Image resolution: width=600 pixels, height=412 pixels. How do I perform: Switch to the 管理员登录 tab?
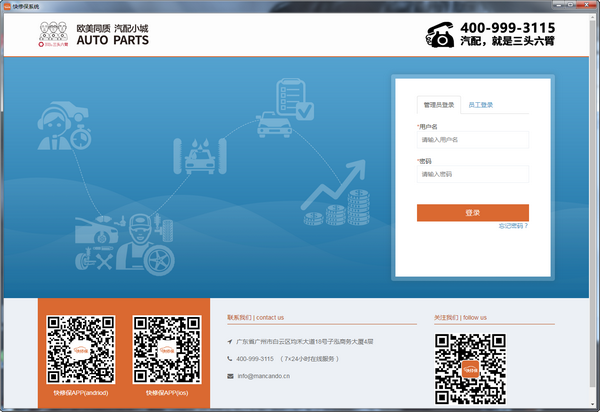[439, 105]
